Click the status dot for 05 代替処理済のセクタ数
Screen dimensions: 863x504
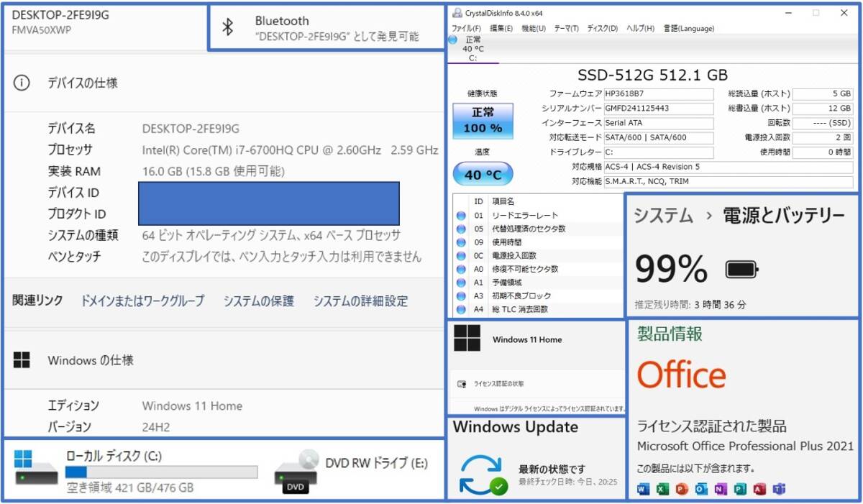(x=460, y=229)
